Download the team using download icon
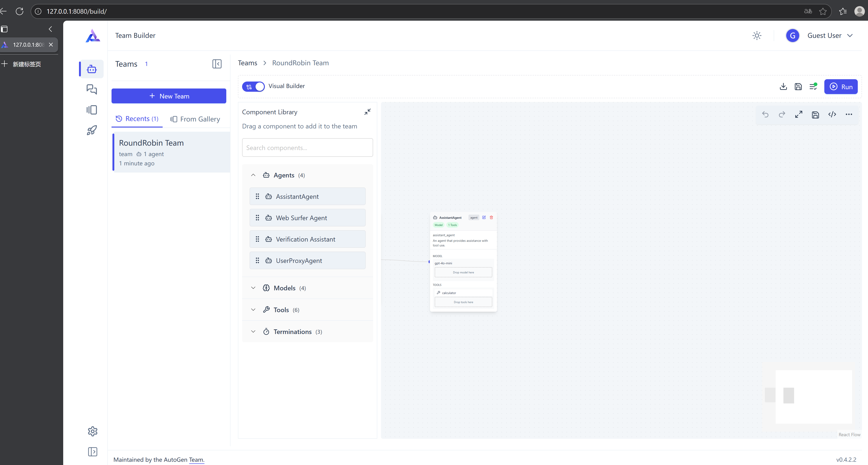Screen dimensions: 868x465 pyautogui.click(x=783, y=87)
